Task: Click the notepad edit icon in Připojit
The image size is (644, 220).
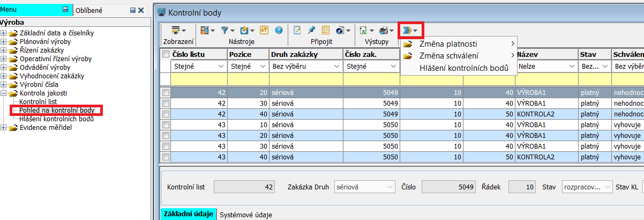Action: (297, 31)
